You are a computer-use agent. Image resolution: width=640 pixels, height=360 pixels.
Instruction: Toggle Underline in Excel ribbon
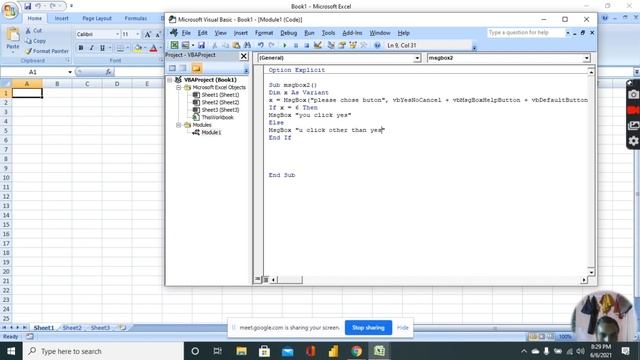click(x=102, y=48)
